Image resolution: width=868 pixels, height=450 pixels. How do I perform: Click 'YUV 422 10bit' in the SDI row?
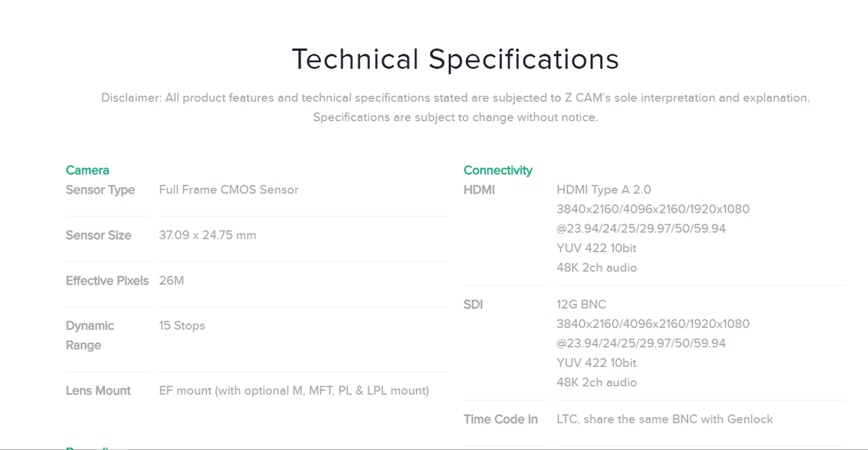click(597, 363)
